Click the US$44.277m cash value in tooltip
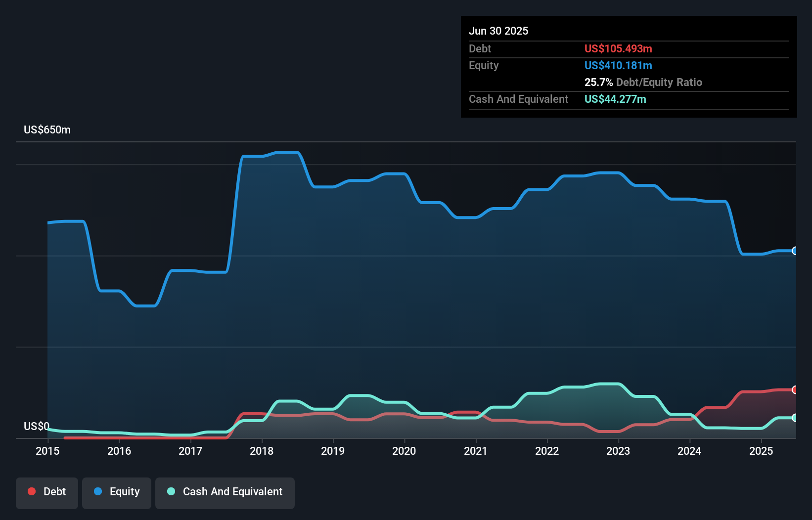This screenshot has height=520, width=812. point(615,99)
